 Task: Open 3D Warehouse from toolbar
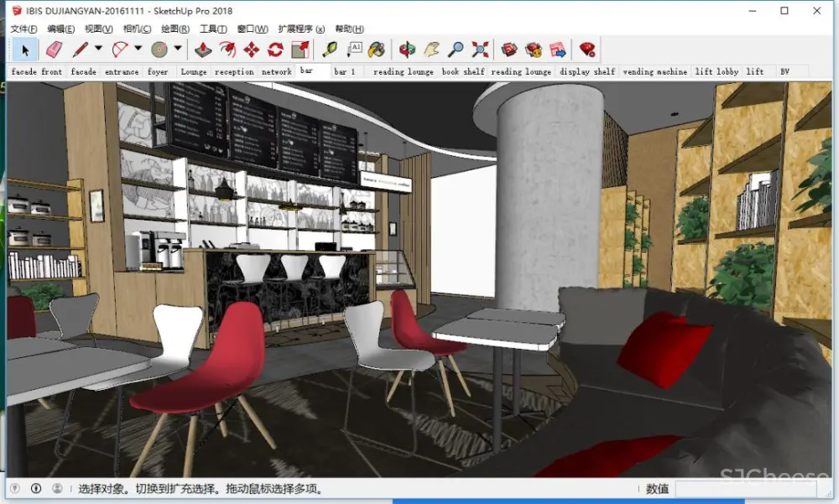point(508,49)
